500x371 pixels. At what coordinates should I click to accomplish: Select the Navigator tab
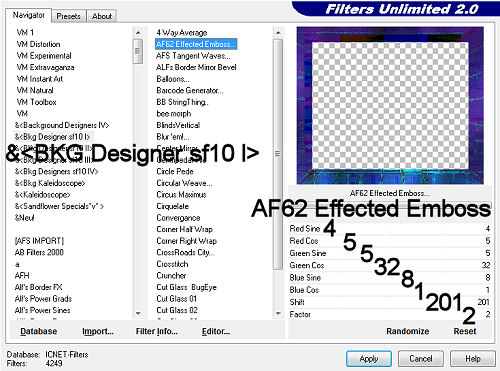point(28,15)
